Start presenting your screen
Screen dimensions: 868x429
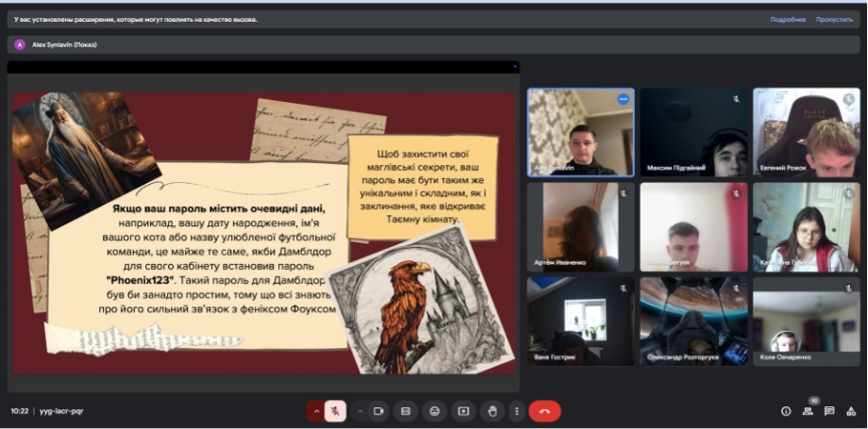click(463, 411)
